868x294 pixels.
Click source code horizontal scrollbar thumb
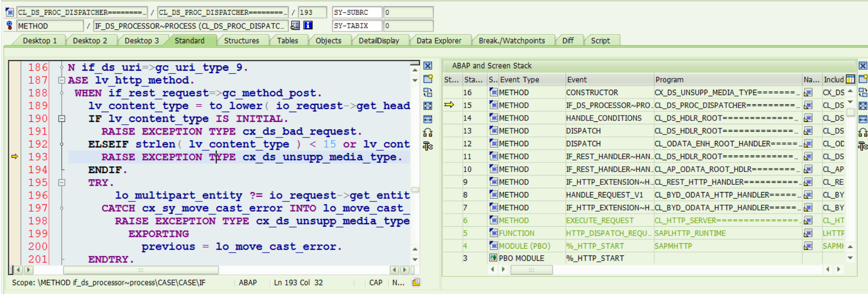pos(140,270)
